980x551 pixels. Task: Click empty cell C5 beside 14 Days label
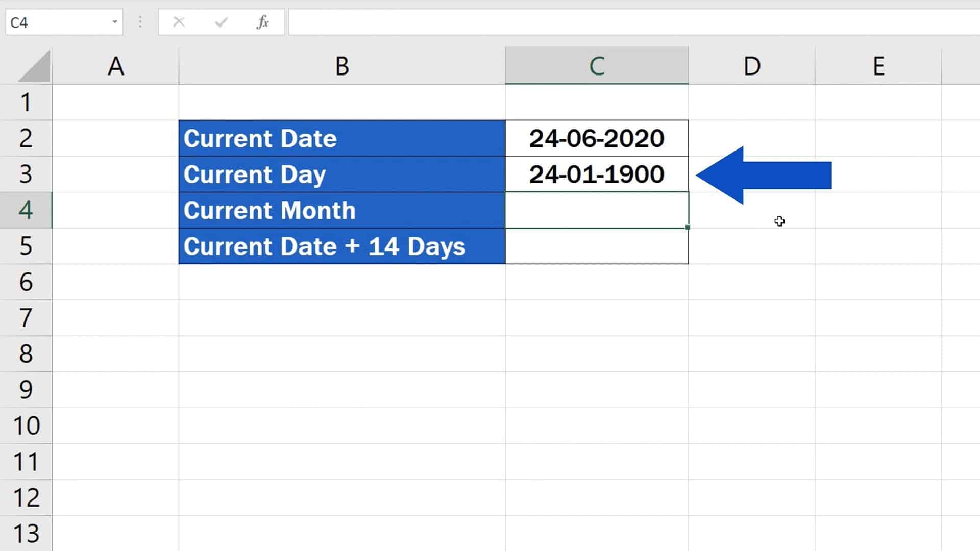pyautogui.click(x=596, y=246)
